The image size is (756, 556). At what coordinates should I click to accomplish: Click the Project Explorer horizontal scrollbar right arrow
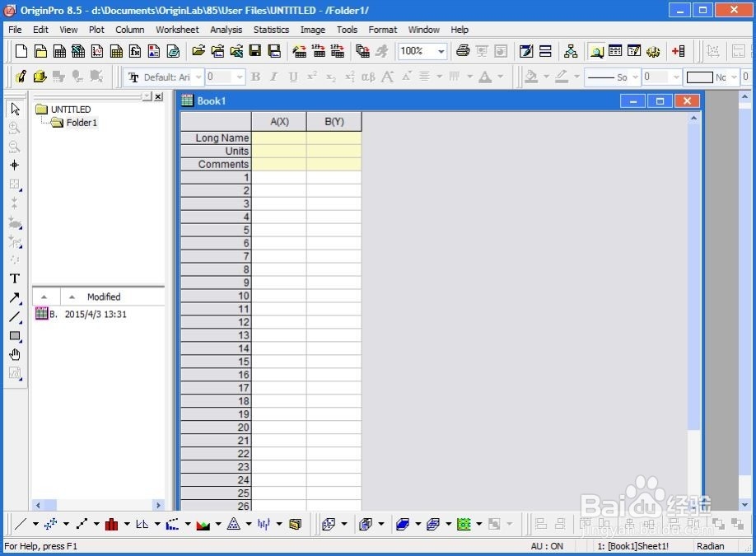coord(158,505)
